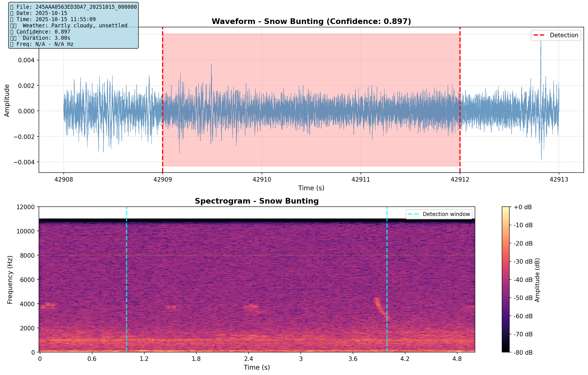
Task: Click the cyan Detection window legend entry
Action: pos(439,214)
